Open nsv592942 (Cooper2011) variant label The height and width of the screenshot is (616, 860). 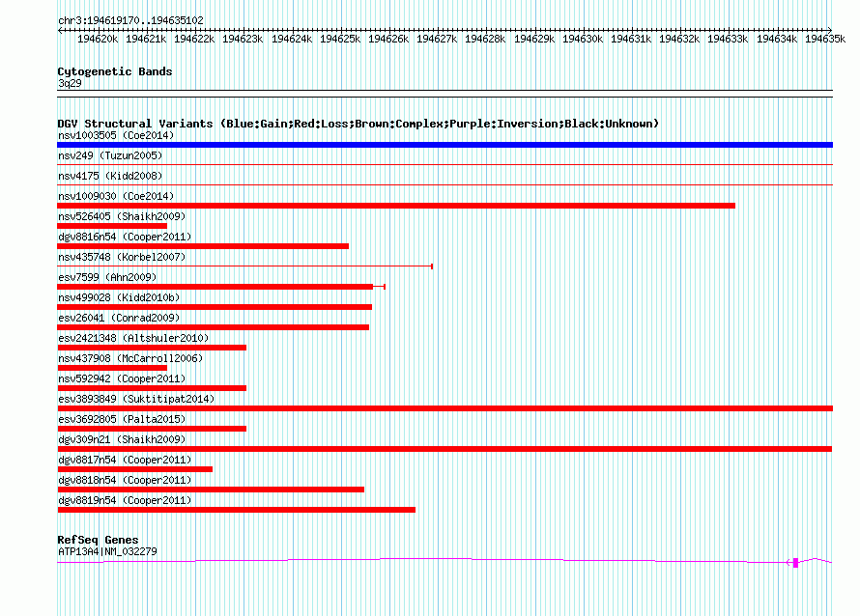tap(122, 378)
